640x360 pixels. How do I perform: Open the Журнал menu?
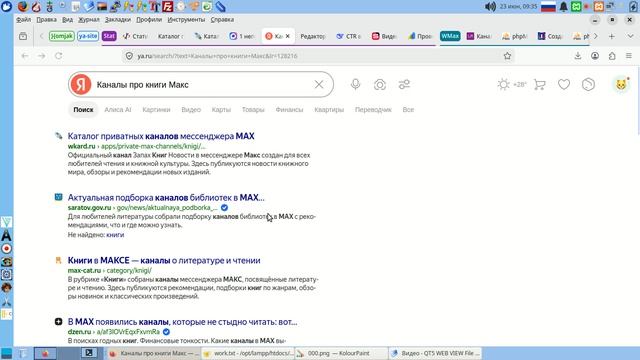pos(89,20)
